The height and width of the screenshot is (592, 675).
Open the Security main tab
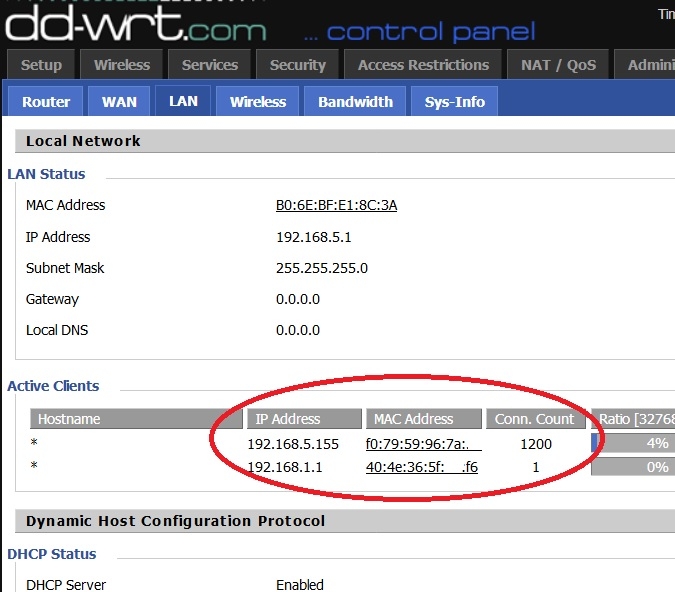click(297, 65)
